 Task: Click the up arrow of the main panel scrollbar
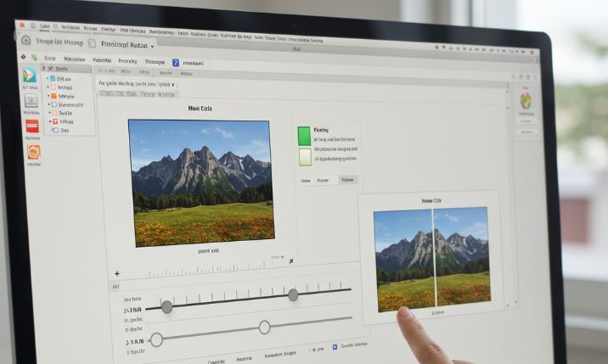click(x=506, y=91)
